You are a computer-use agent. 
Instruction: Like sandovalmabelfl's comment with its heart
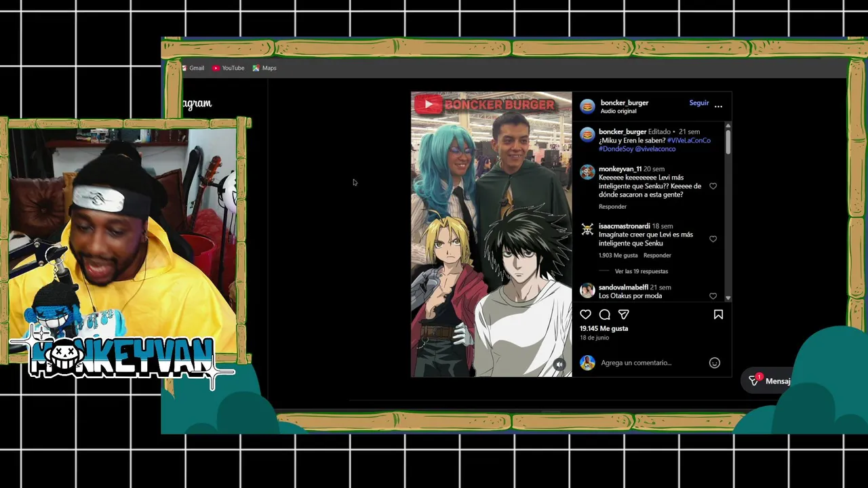coord(713,296)
